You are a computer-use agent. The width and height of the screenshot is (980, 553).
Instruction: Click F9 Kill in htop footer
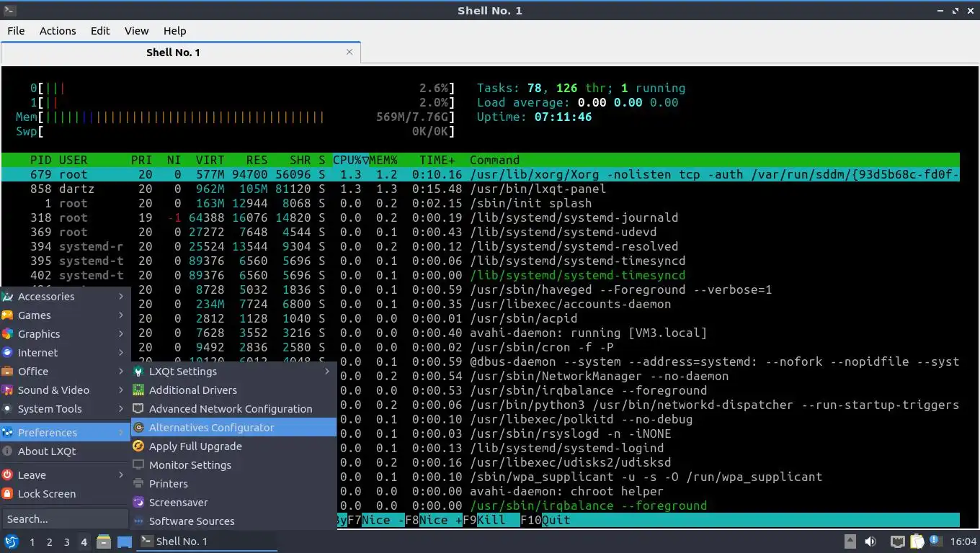(491, 520)
